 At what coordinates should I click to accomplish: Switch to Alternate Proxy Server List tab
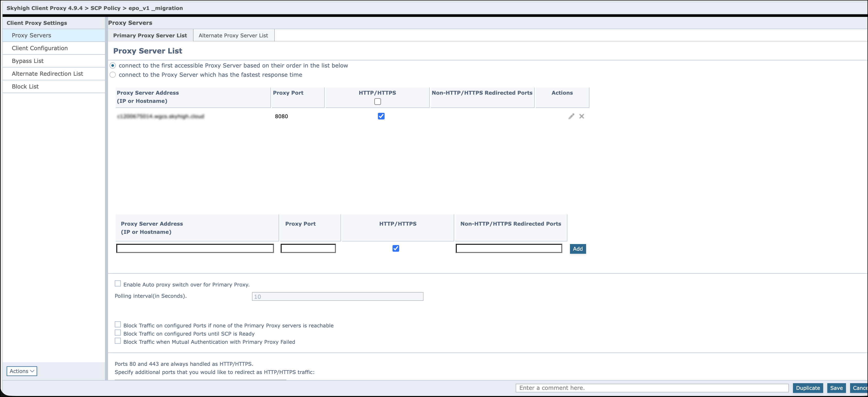tap(233, 35)
